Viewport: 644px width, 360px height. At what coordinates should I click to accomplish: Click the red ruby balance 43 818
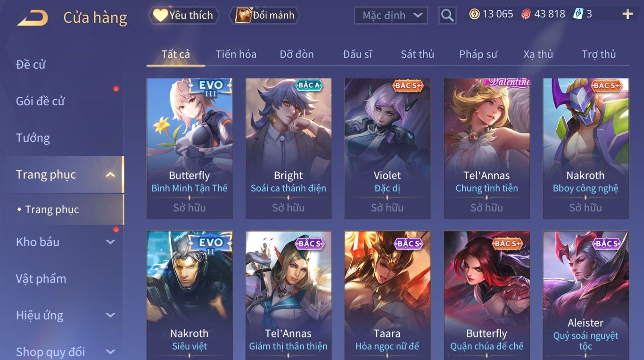tap(543, 14)
